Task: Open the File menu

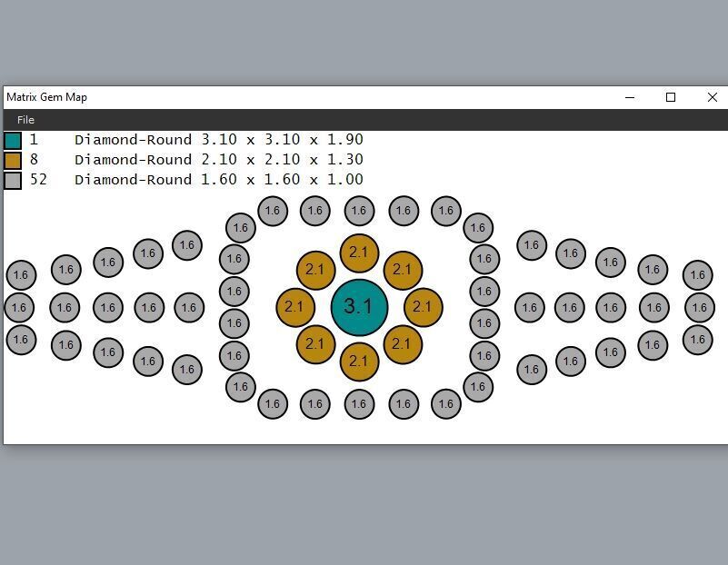Action: [25, 120]
